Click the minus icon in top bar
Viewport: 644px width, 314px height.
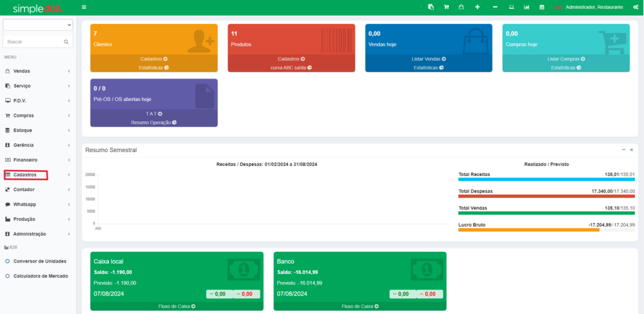(495, 7)
